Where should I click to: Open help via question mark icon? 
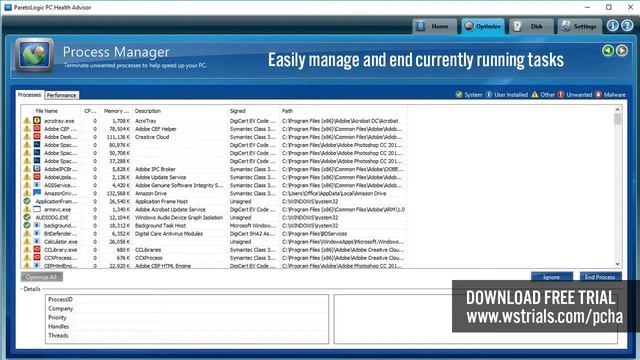[x=627, y=26]
